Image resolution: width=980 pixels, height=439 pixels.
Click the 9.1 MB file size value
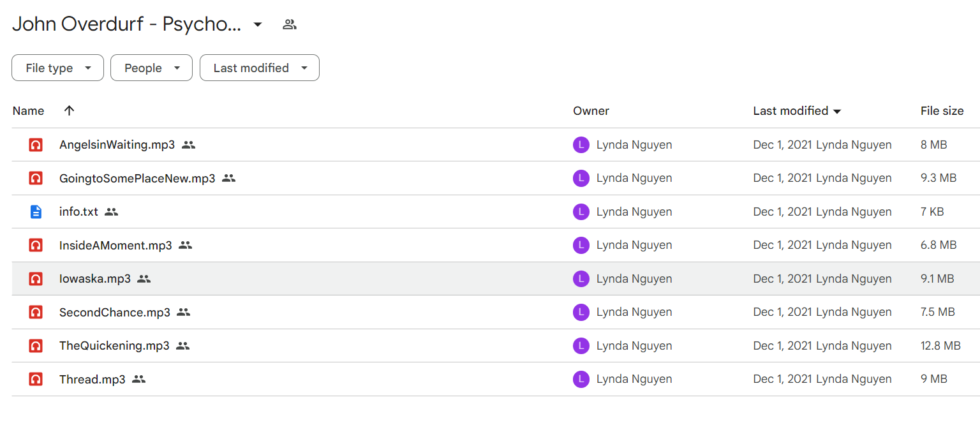coord(937,279)
